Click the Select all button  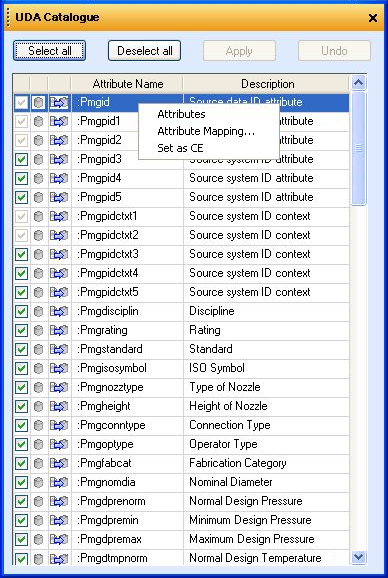pyautogui.click(x=49, y=51)
